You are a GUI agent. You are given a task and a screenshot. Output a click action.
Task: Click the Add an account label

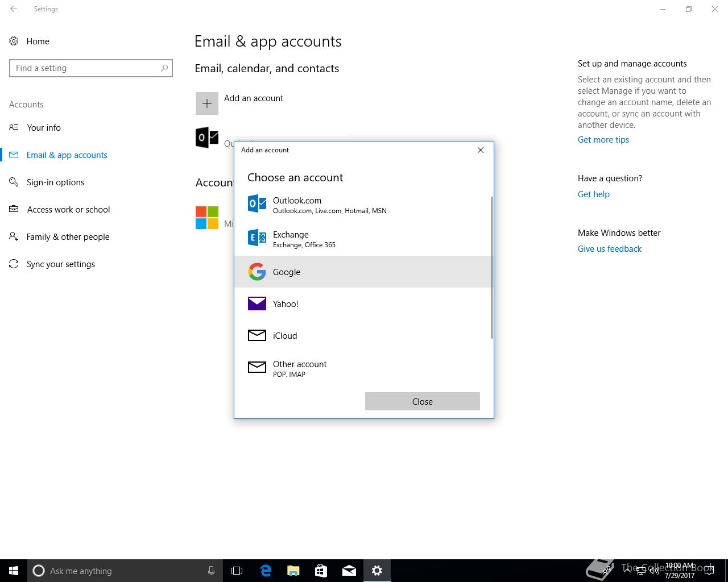(254, 98)
